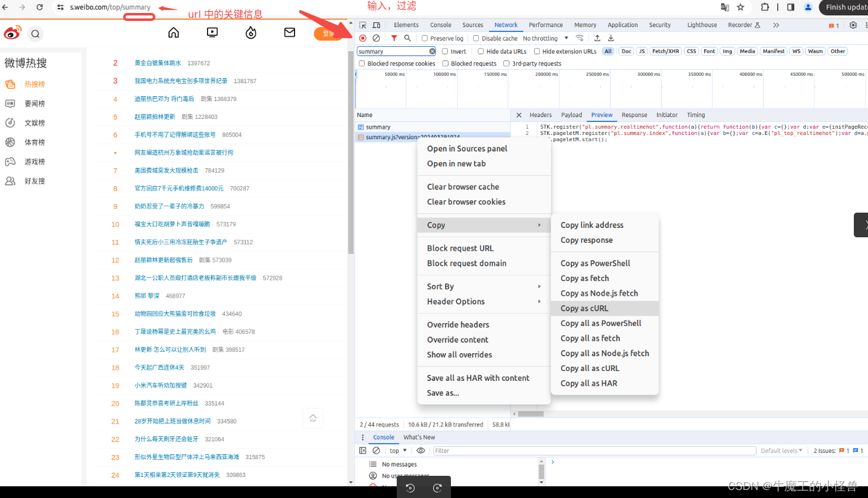Switch to the Response tab
The height and width of the screenshot is (498, 868).
[x=634, y=115]
